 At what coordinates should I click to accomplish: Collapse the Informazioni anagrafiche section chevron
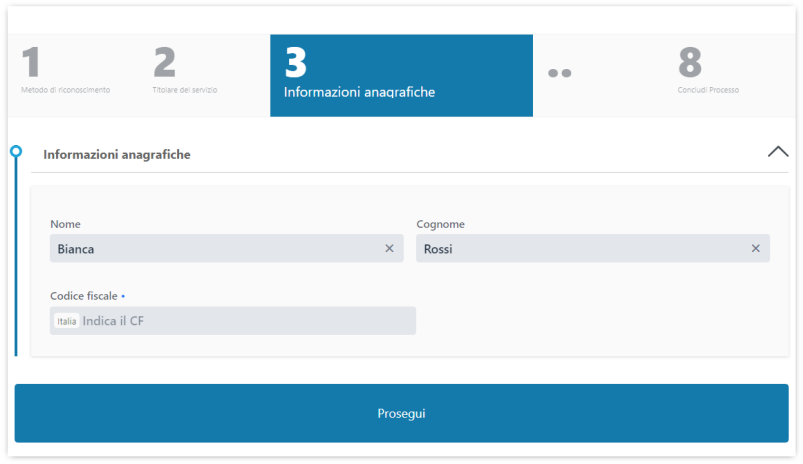[777, 152]
